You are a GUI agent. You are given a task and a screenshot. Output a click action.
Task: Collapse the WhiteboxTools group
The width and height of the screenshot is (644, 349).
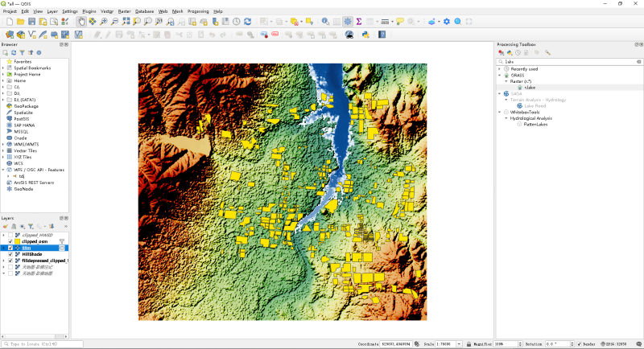[500, 112]
